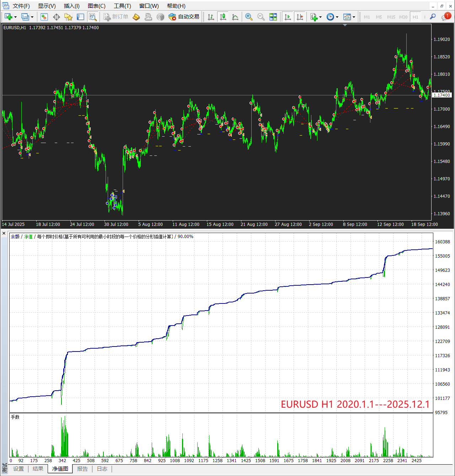This screenshot has width=455, height=476.
Task: Open the search magnifier in toolbar
Action: pyautogui.click(x=433, y=17)
